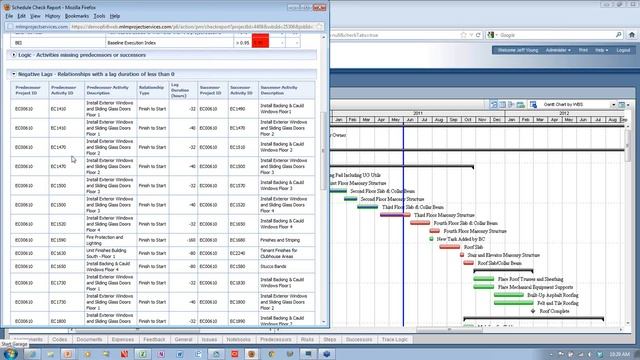Viewport: 640px width, 360px height.
Task: Click the magnifier search icon
Action: tap(618, 35)
